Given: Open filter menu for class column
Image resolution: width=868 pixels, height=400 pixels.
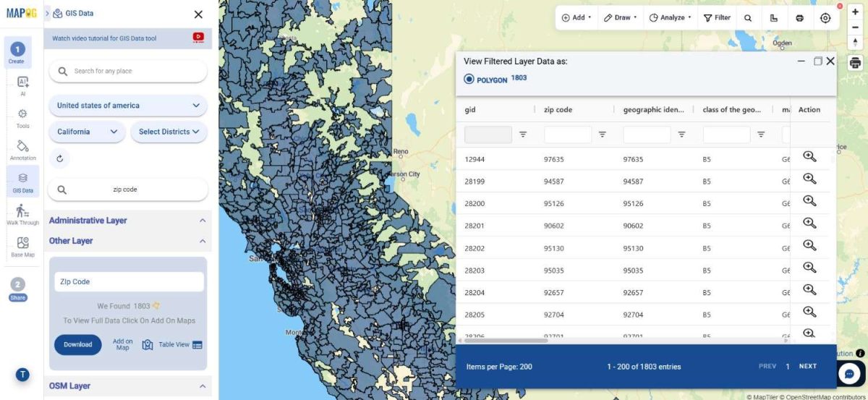Looking at the screenshot, I should (x=761, y=135).
